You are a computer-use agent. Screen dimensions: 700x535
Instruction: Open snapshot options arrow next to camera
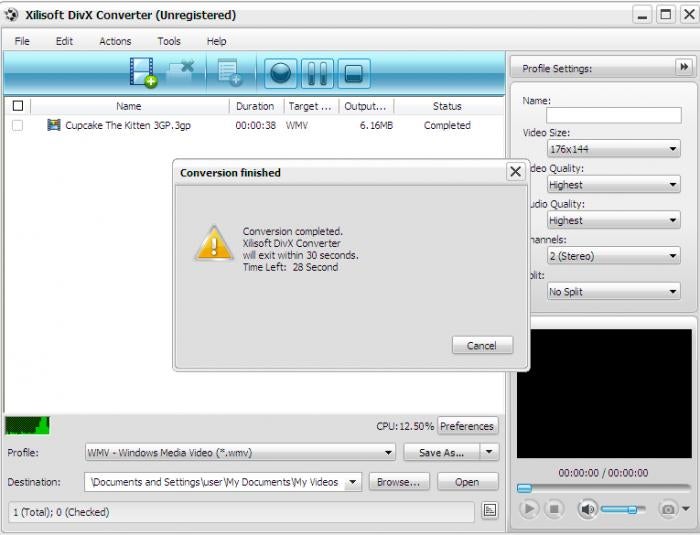tap(686, 509)
